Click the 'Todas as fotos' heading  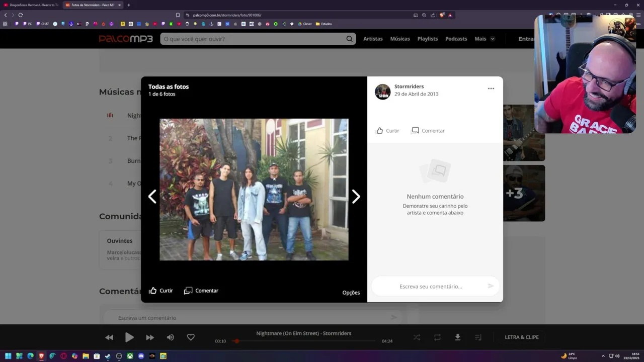click(169, 86)
